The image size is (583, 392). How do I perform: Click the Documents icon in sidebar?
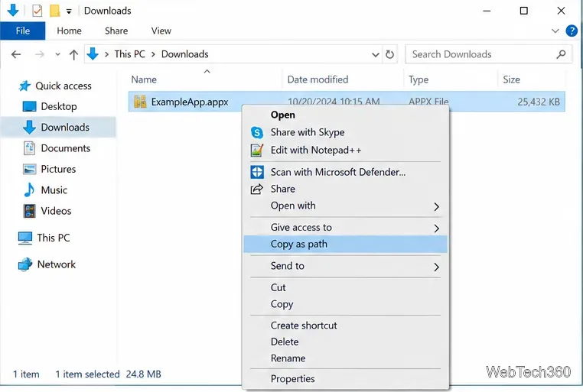29,148
